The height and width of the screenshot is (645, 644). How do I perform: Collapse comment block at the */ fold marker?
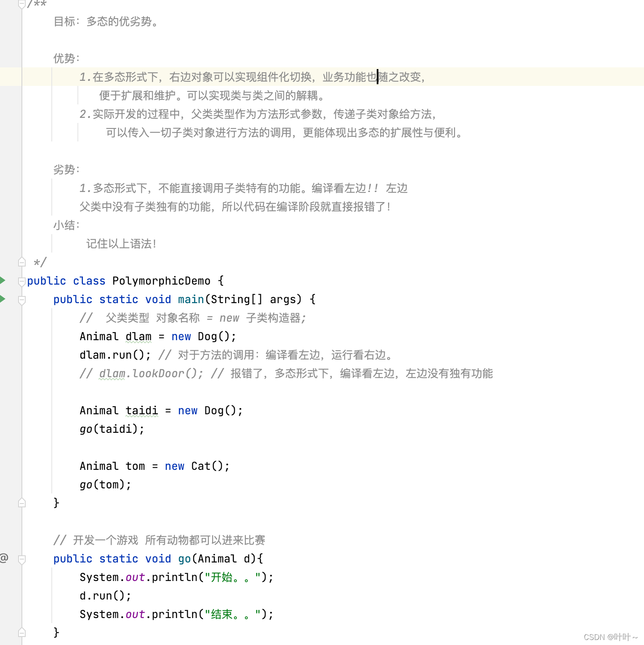(x=22, y=262)
